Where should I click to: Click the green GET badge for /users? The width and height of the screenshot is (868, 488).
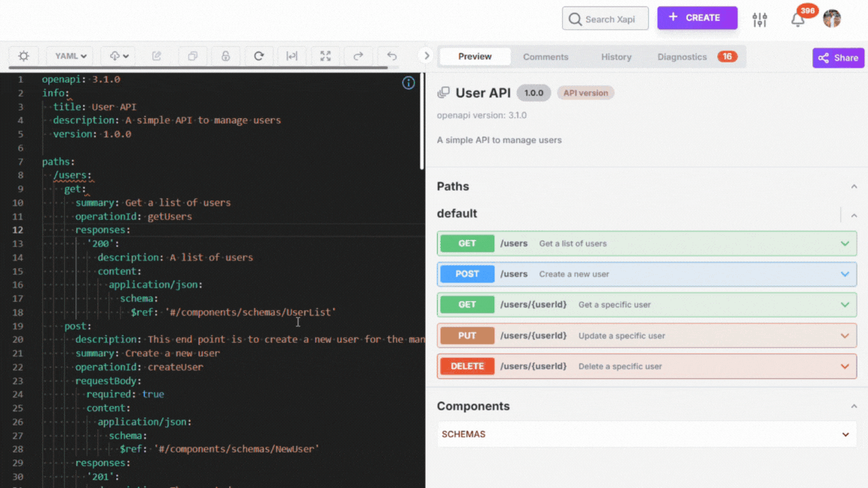467,243
